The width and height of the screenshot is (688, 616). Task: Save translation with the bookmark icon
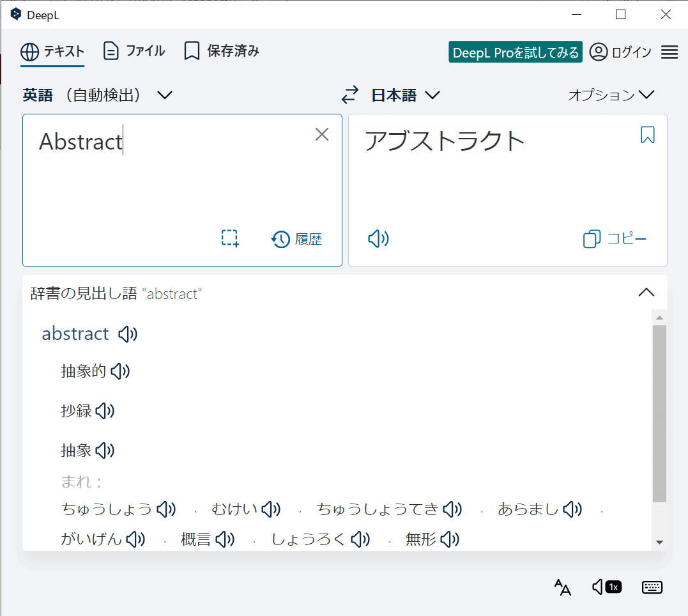tap(647, 135)
